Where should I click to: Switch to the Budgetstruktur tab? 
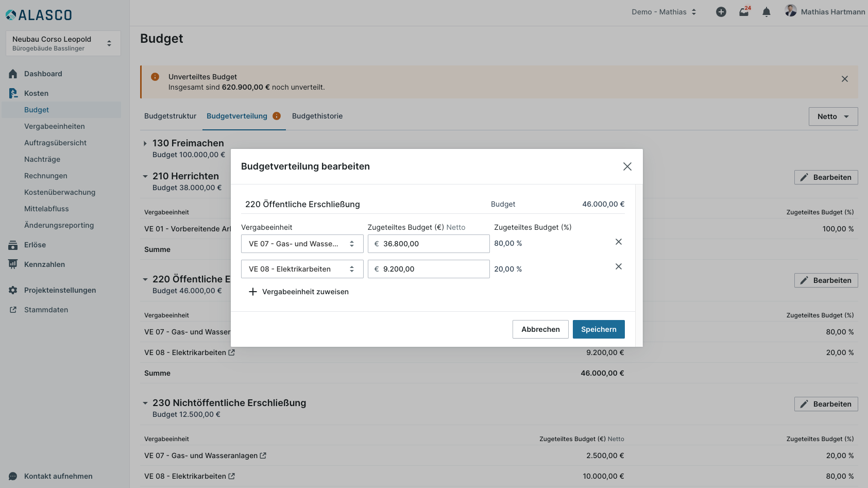tap(170, 116)
